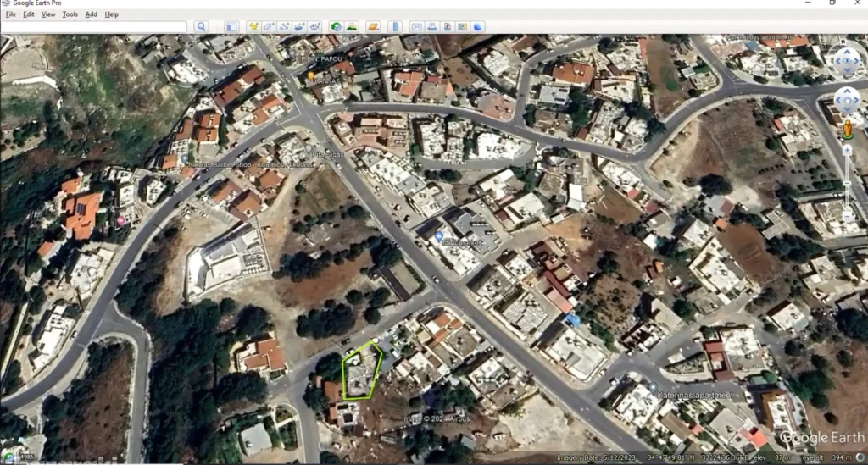The image size is (868, 465).
Task: Toggle the sidebar visibility button
Action: [x=231, y=27]
